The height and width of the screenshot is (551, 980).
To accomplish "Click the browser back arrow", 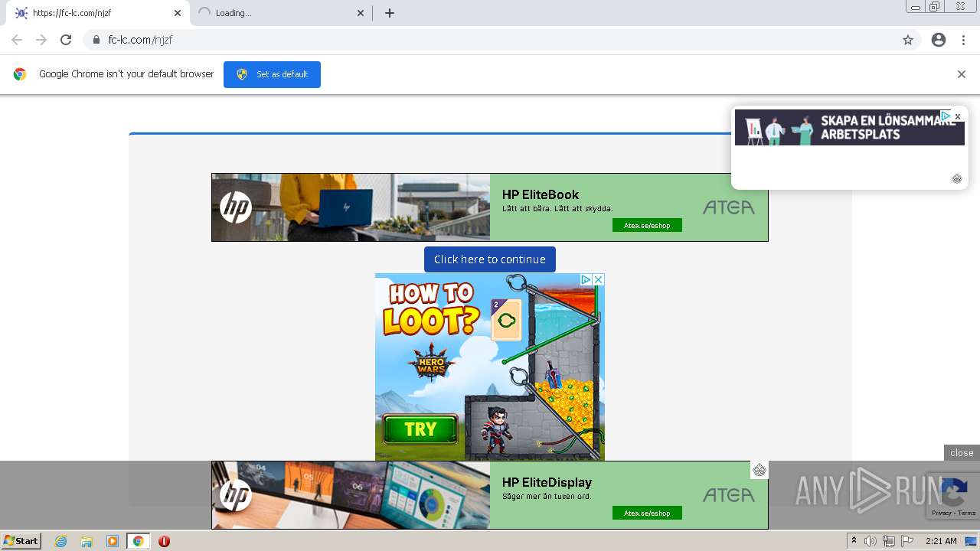I will click(17, 40).
